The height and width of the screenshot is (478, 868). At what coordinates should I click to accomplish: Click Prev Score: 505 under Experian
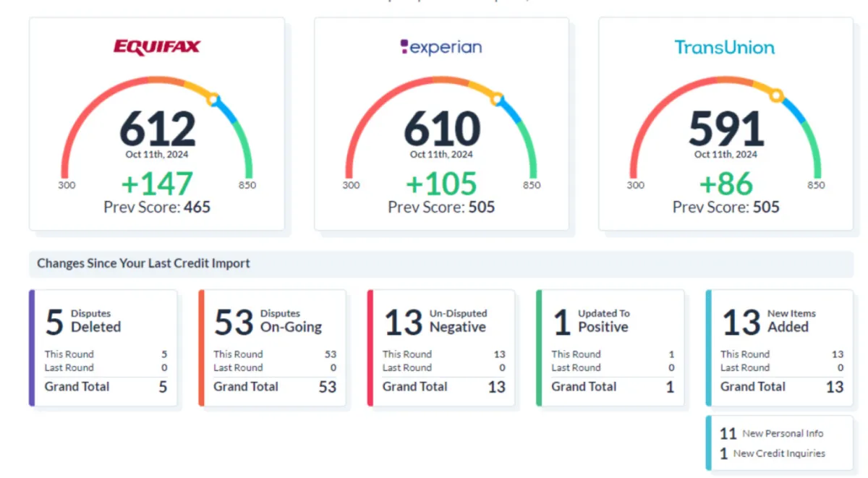441,208
